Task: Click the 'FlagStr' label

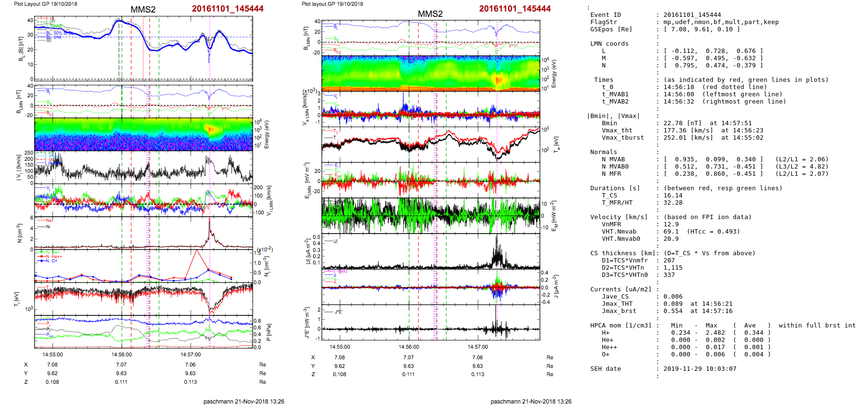Action: 603,22
